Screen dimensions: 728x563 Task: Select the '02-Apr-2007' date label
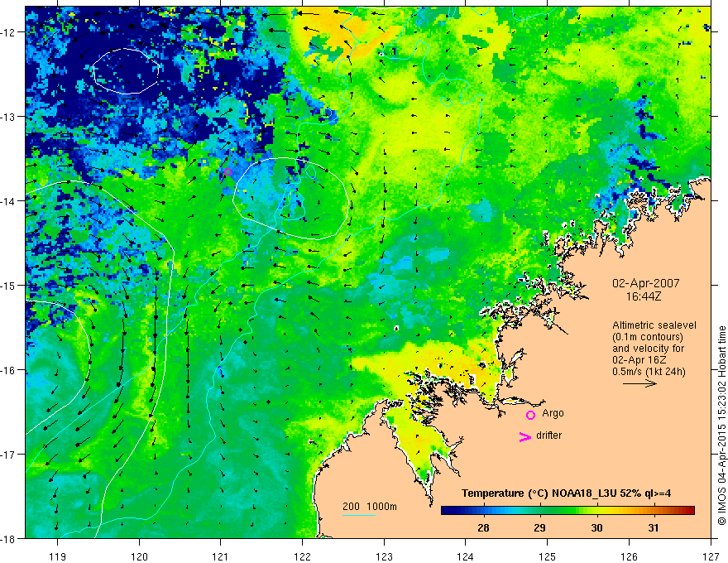point(646,283)
